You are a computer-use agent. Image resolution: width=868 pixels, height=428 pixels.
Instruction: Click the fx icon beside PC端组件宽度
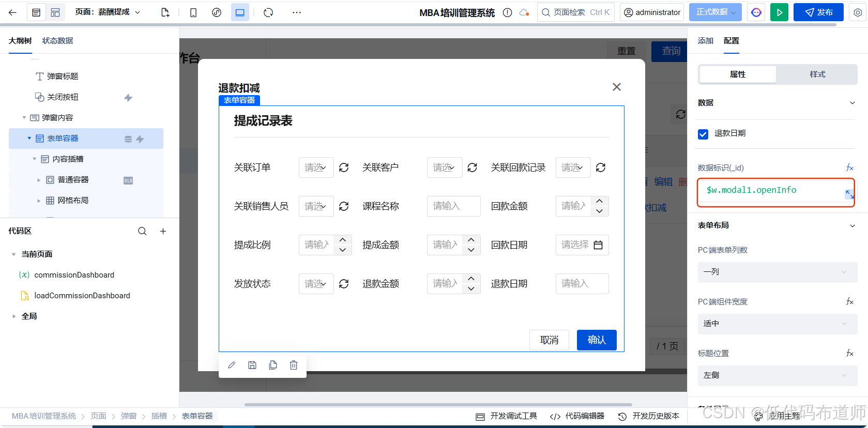[849, 301]
